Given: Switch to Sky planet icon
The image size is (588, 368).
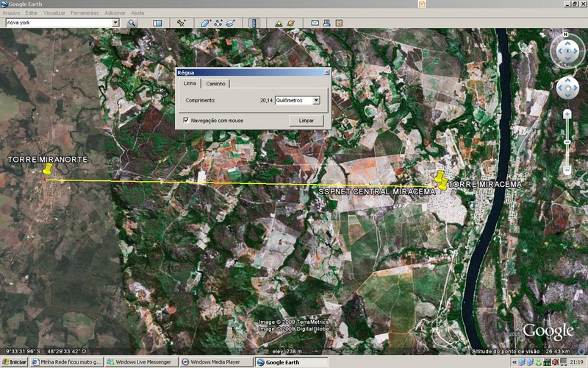Looking at the screenshot, I should 291,23.
